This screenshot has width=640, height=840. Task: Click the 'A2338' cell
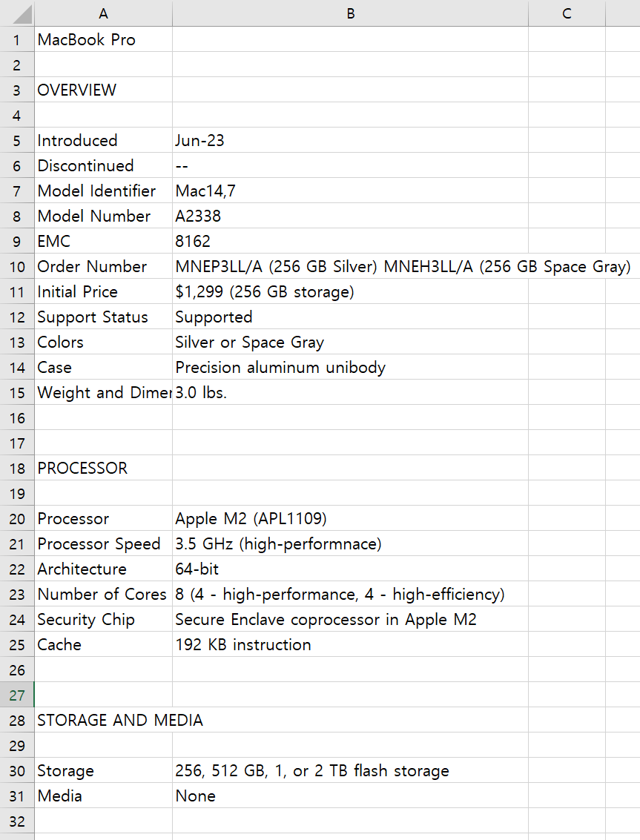point(350,216)
